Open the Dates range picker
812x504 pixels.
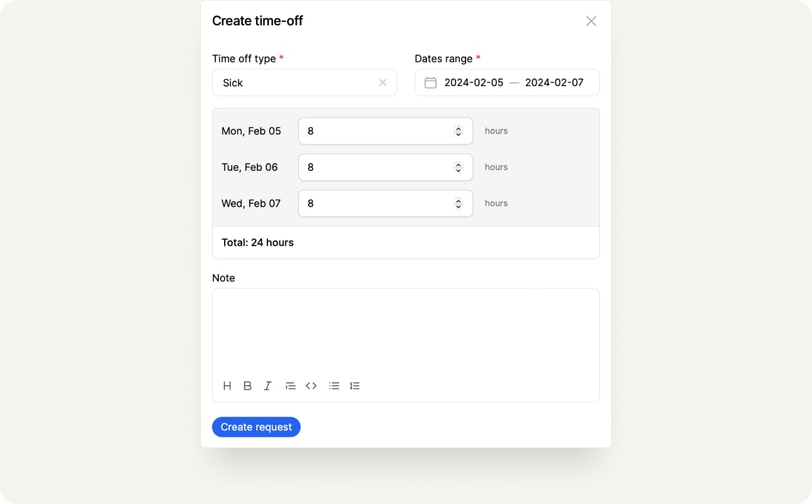(x=507, y=83)
